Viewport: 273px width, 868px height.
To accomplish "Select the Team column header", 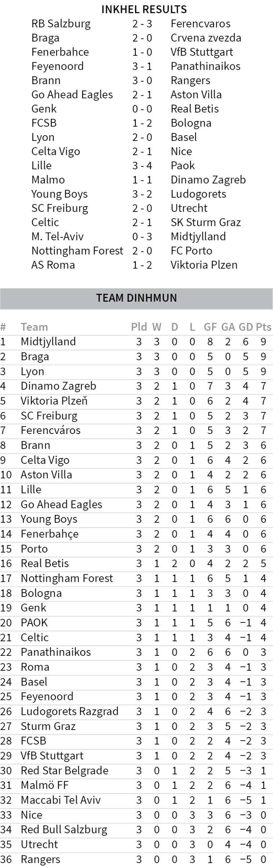I will 34,327.
